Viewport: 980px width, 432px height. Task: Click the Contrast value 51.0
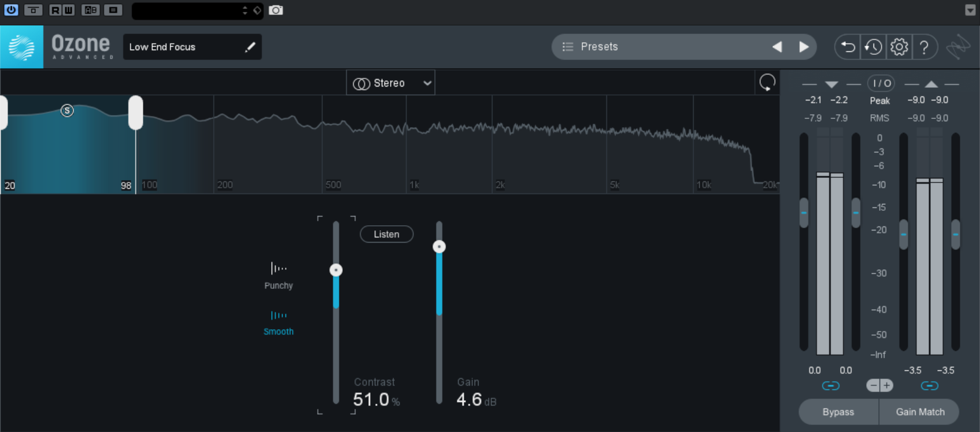coord(371,399)
